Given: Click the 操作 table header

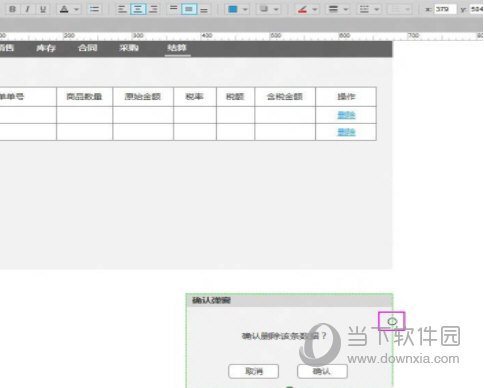Looking at the screenshot, I should [x=346, y=97].
